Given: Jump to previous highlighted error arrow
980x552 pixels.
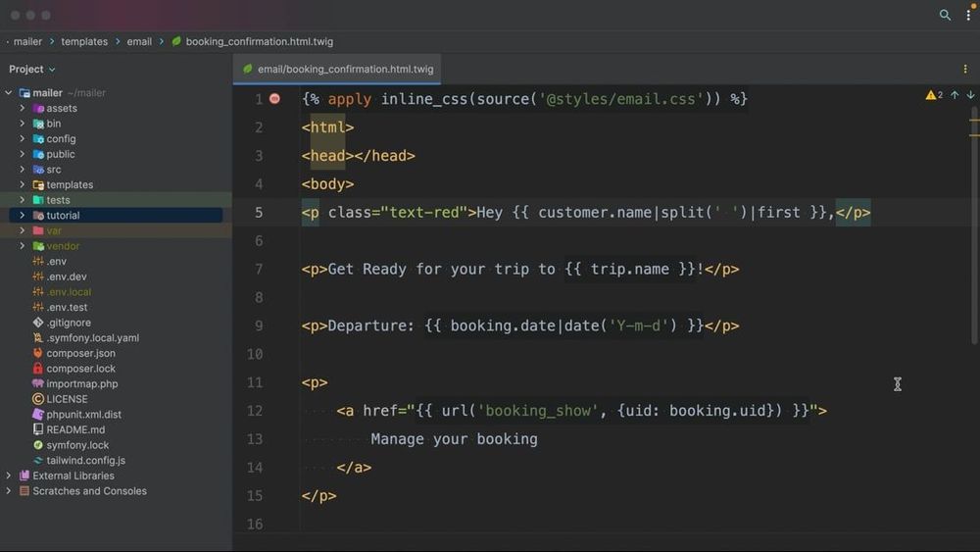Looking at the screenshot, I should pyautogui.click(x=955, y=95).
